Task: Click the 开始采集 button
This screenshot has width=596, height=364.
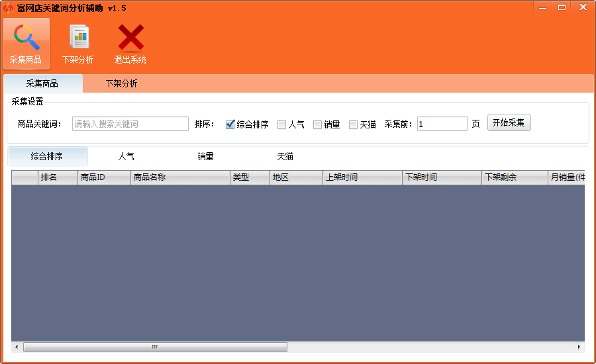Action: pos(509,122)
